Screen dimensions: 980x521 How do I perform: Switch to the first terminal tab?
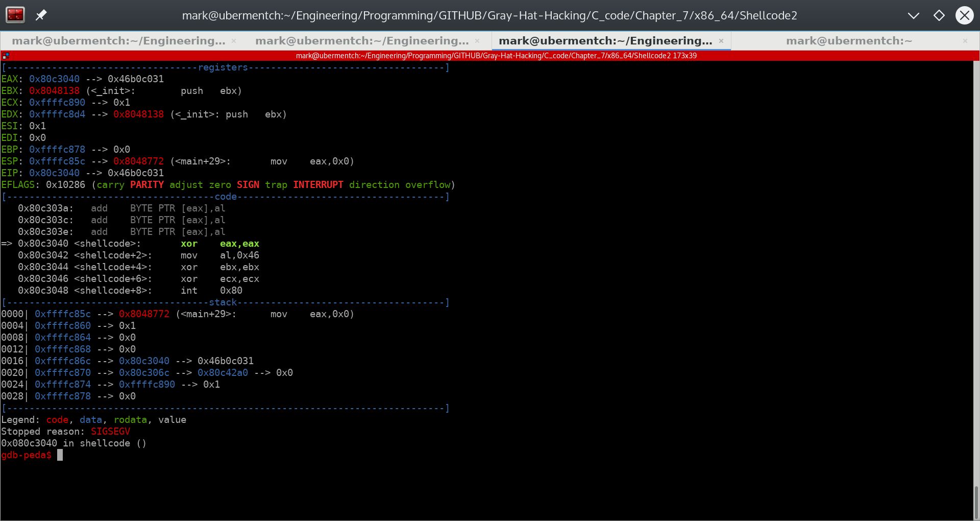click(118, 41)
